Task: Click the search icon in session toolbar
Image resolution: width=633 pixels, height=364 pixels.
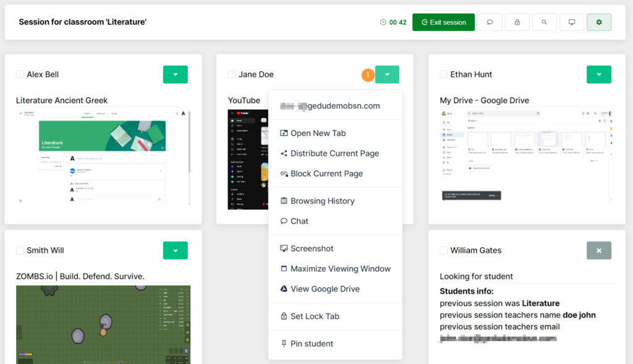Action: [x=544, y=22]
